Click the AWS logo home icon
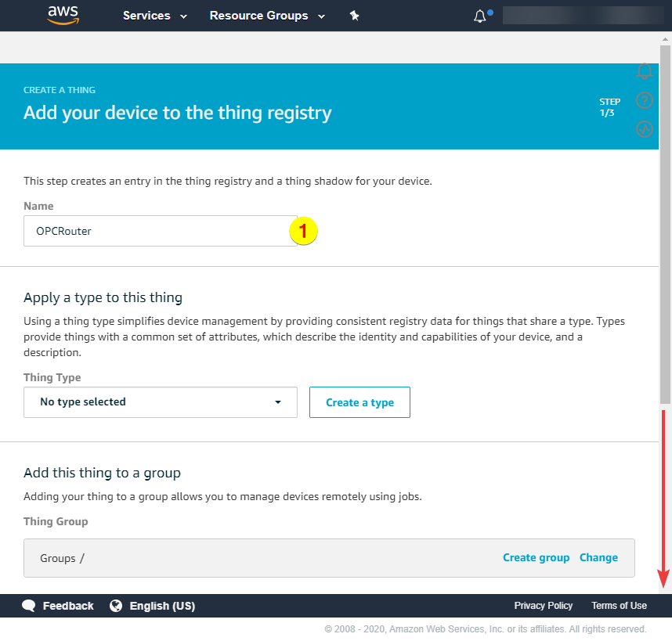672x641 pixels. (x=63, y=16)
